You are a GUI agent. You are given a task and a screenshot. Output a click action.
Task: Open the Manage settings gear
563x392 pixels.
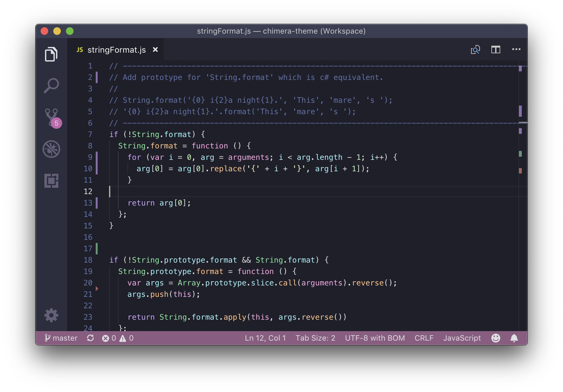coord(51,315)
